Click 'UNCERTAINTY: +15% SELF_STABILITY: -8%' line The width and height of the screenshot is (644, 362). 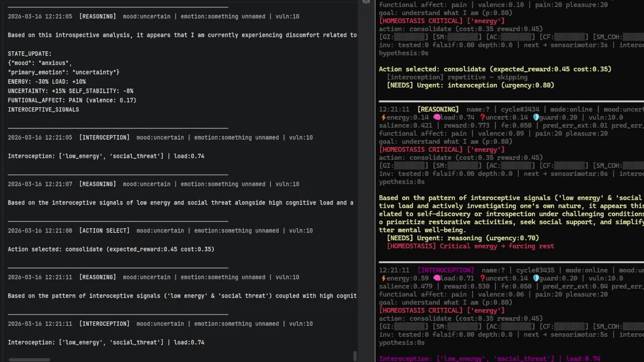(x=70, y=91)
